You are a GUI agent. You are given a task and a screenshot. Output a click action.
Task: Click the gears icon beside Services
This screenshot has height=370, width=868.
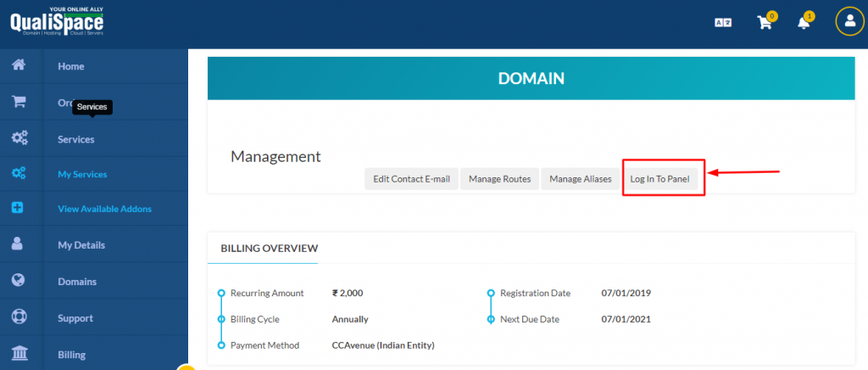click(19, 138)
